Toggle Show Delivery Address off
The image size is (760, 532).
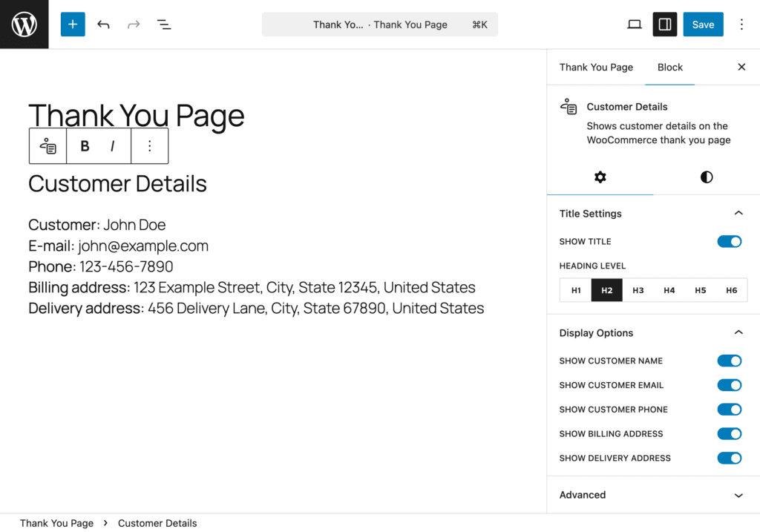pos(729,458)
